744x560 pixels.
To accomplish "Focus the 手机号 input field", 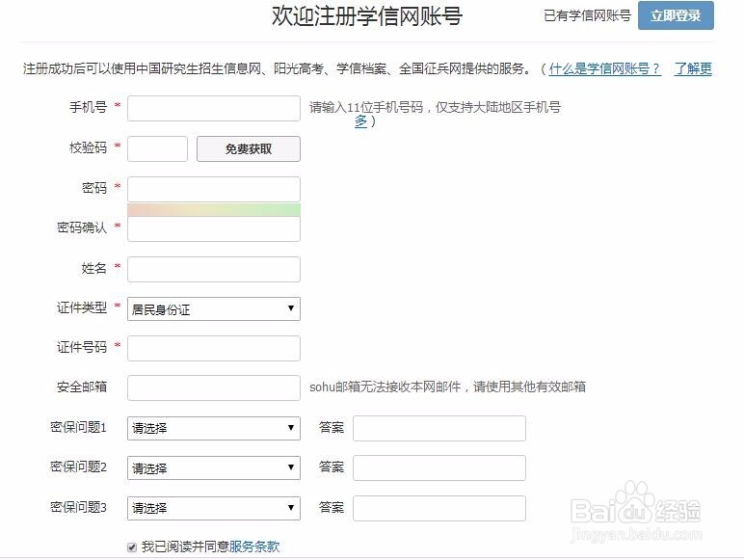I will pos(214,108).
